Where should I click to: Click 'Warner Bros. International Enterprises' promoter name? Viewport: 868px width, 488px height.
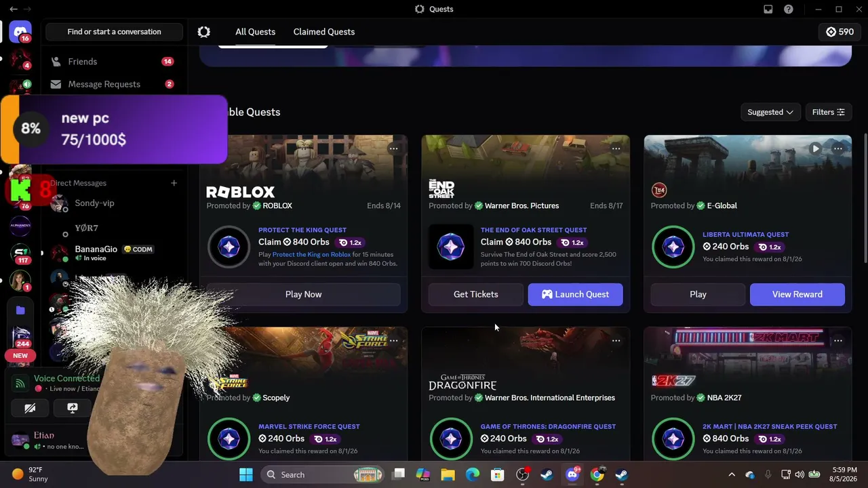(x=550, y=398)
